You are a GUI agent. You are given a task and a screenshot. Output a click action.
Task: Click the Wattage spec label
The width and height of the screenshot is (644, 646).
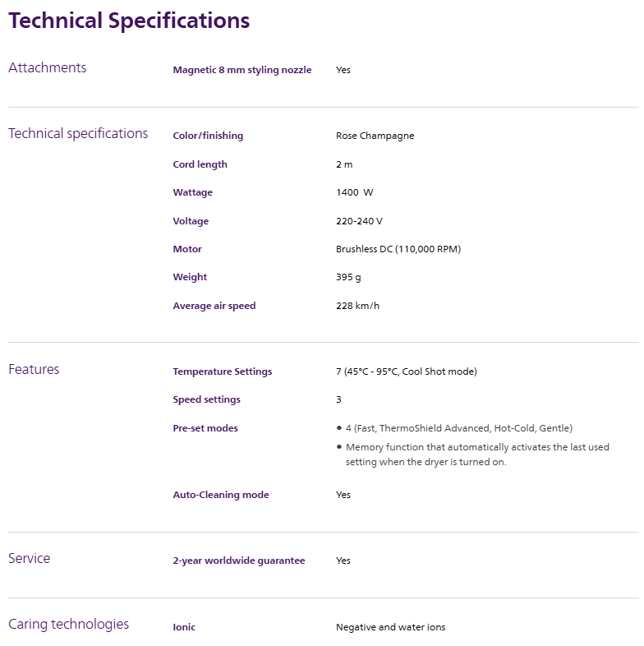pyautogui.click(x=192, y=192)
